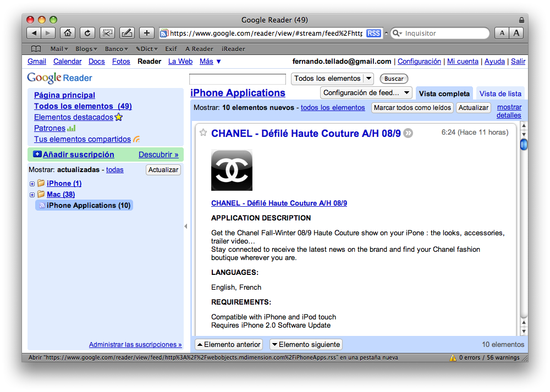Click the yellow star by Elementos destacados
550x392 pixels.
(119, 117)
